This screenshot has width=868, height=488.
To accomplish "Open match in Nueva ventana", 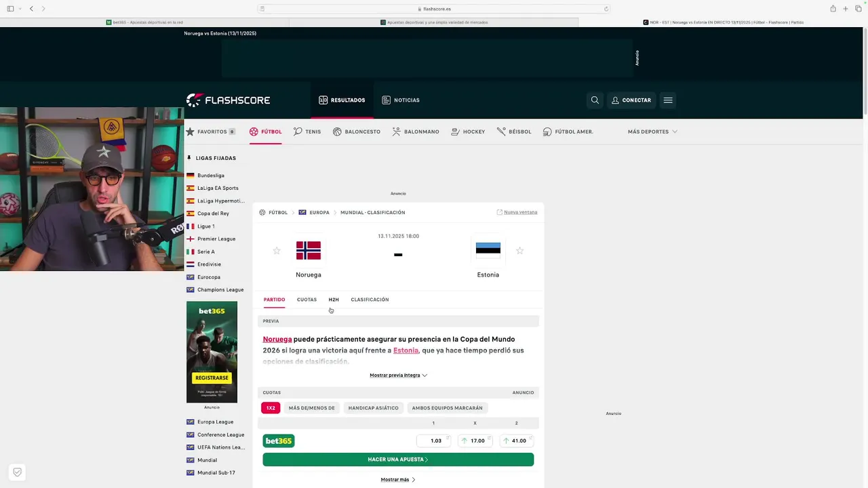I will pos(517,212).
